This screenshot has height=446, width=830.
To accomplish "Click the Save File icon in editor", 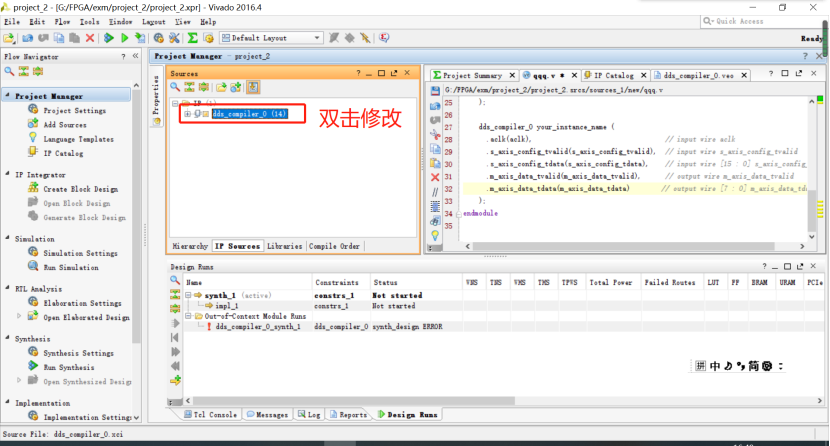I will (435, 91).
